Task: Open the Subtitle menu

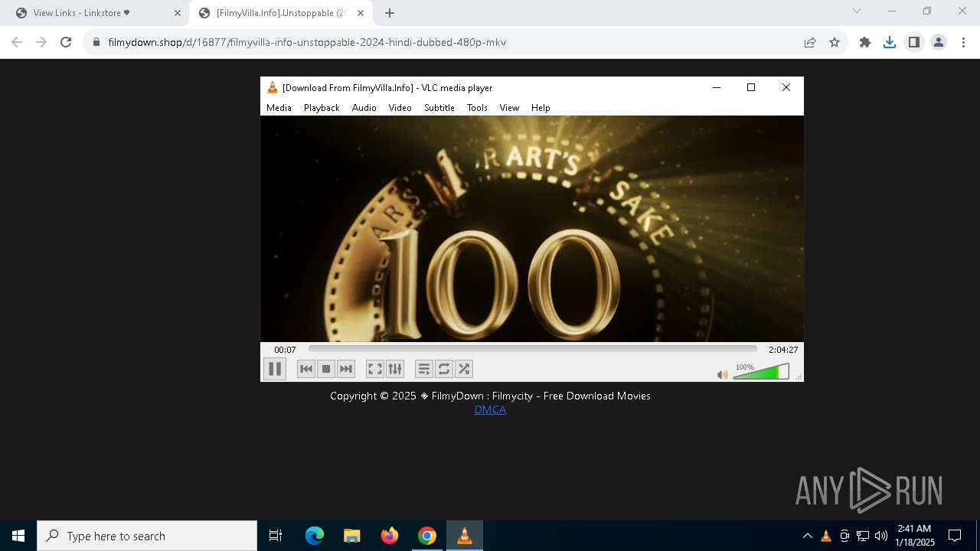Action: point(439,108)
